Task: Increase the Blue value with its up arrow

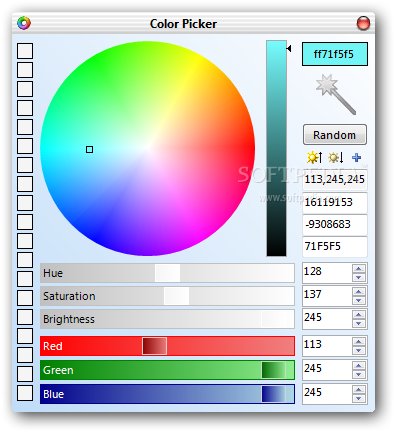Action: pyautogui.click(x=359, y=390)
